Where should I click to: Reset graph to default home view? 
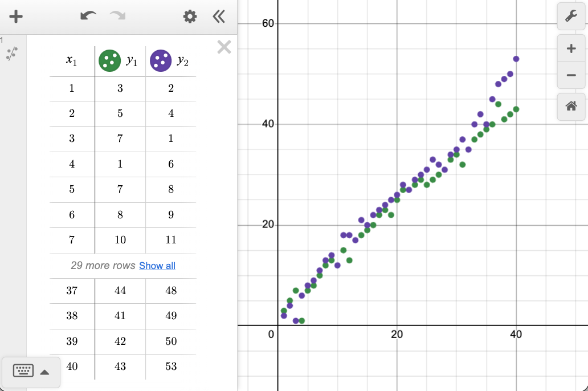click(571, 106)
